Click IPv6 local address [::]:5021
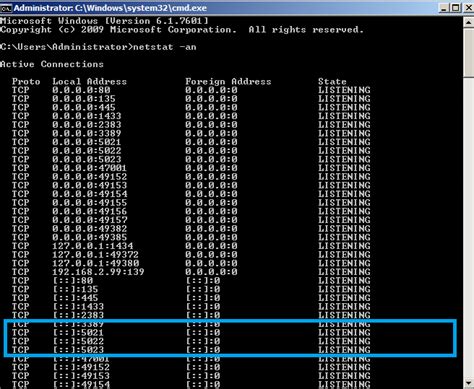 (78, 333)
